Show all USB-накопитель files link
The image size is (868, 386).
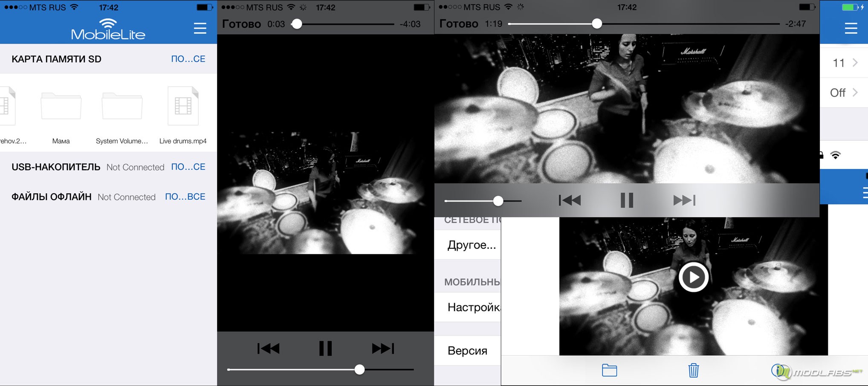point(188,167)
